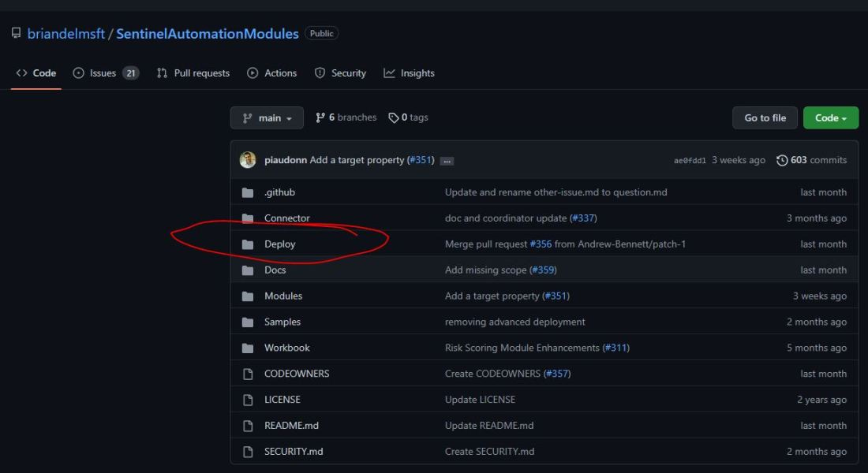Click the Modules folder icon
Viewport: 868px width, 473px height.
pyautogui.click(x=248, y=296)
